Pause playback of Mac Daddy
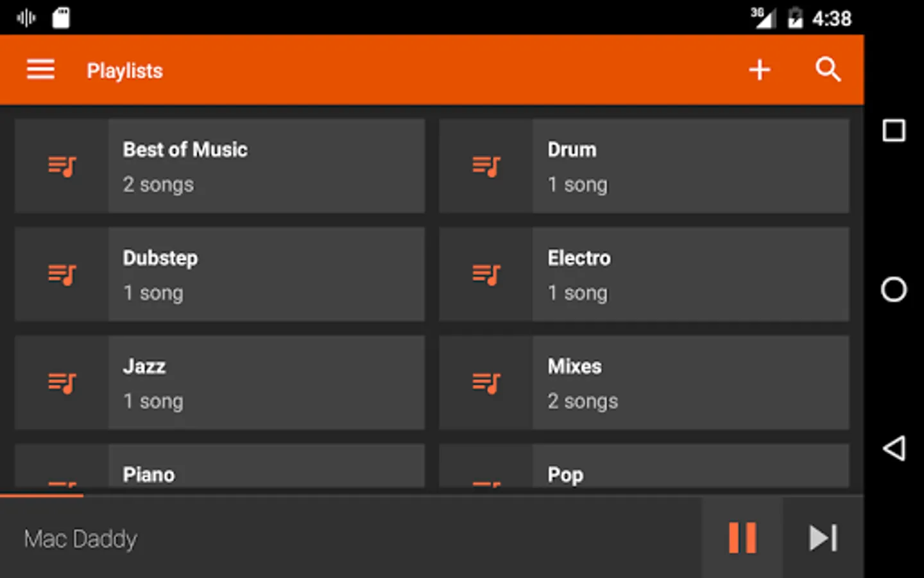 pos(742,538)
